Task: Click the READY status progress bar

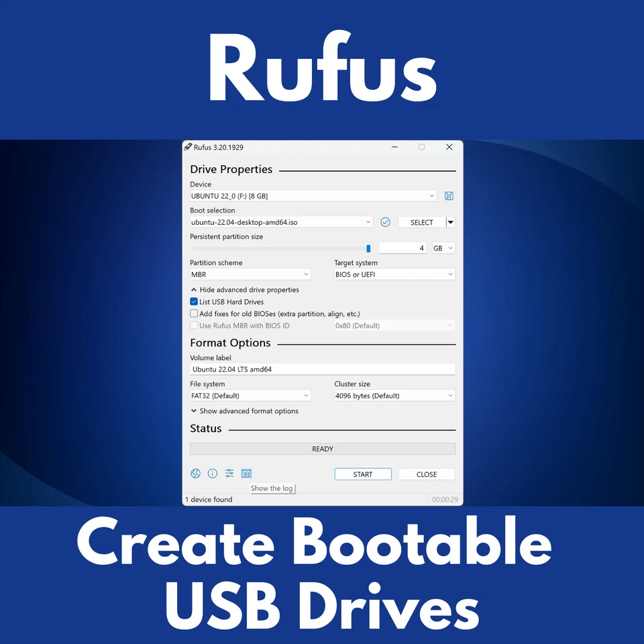Action: 323,449
